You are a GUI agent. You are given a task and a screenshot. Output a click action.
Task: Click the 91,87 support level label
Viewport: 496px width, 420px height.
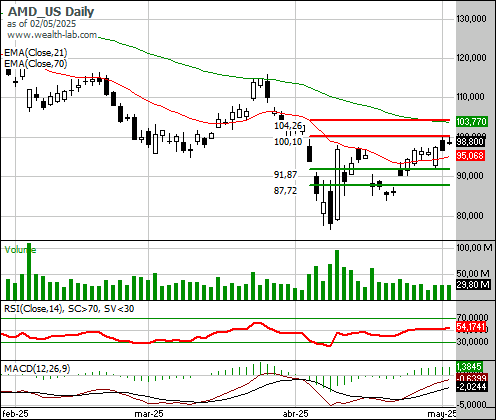tap(285, 174)
